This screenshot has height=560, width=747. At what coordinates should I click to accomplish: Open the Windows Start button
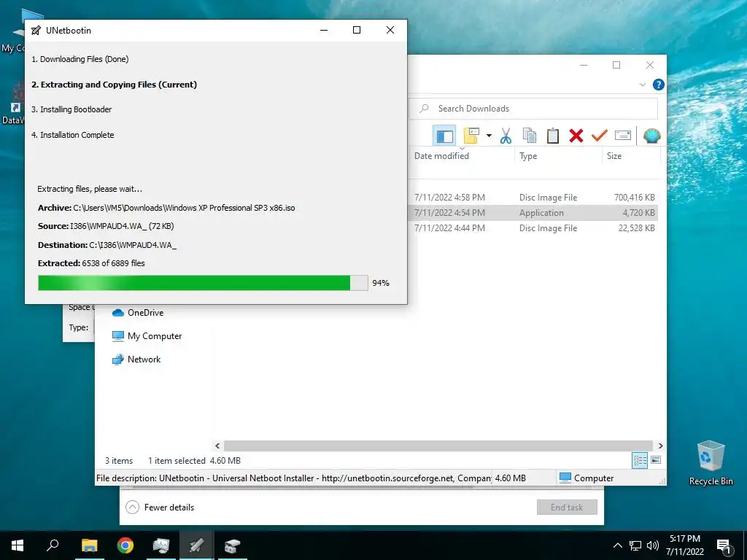click(x=18, y=545)
